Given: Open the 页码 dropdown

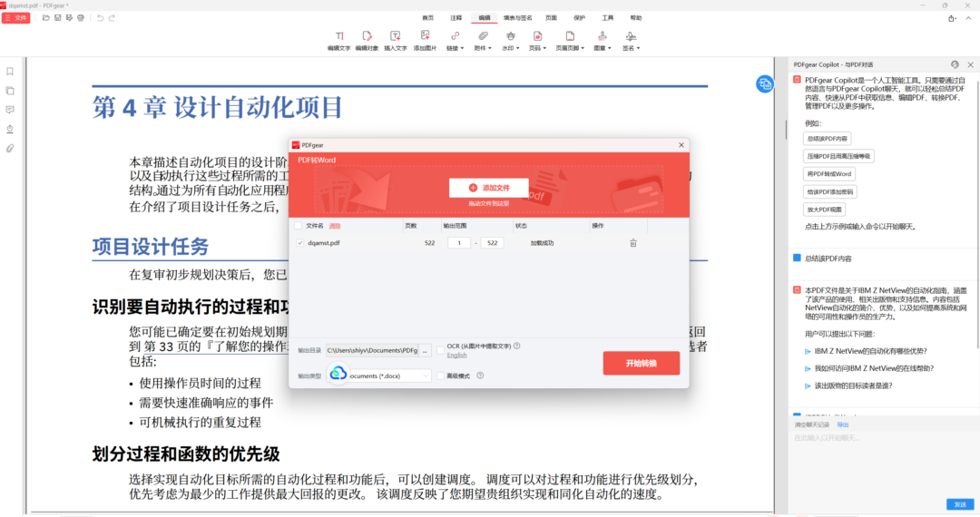Looking at the screenshot, I should point(537,41).
